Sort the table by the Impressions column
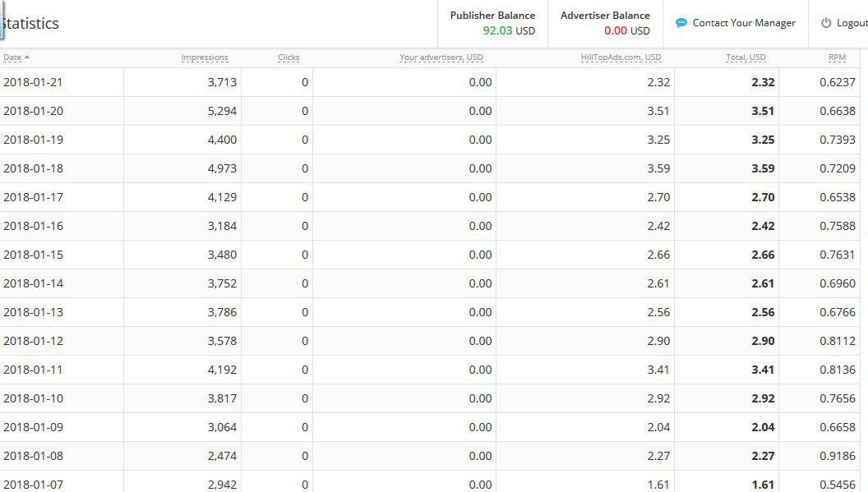The height and width of the screenshot is (492, 868). (205, 57)
